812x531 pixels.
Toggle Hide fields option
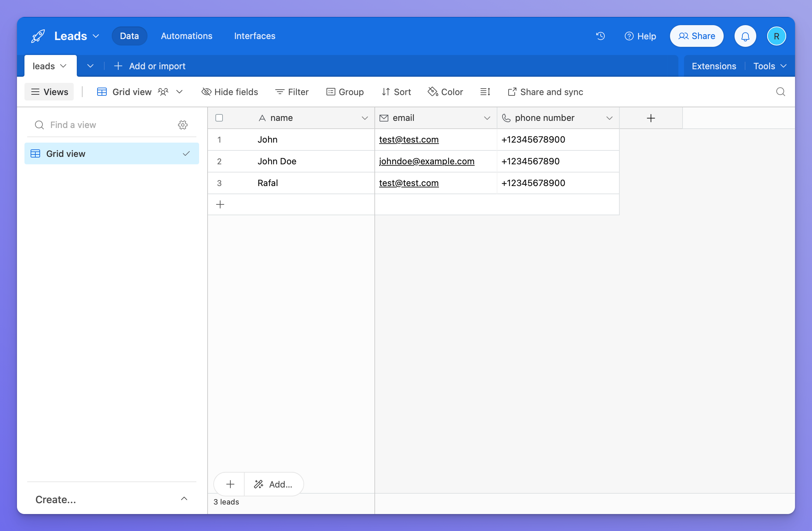(x=230, y=92)
